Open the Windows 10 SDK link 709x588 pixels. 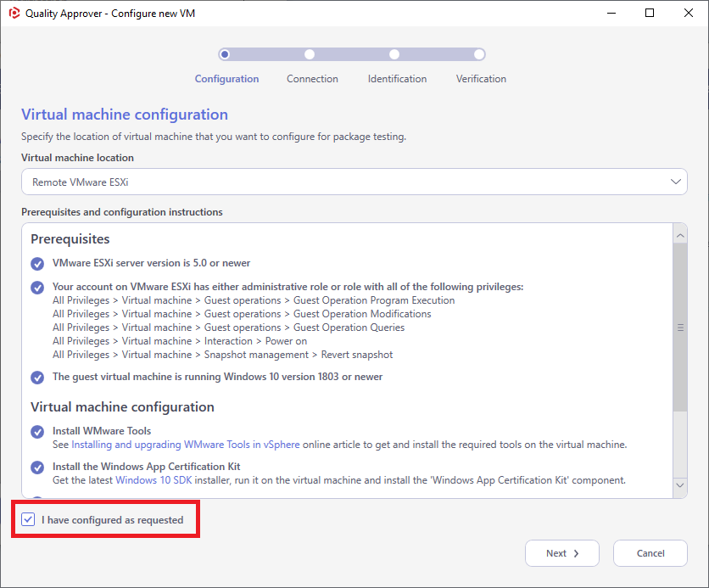154,480
